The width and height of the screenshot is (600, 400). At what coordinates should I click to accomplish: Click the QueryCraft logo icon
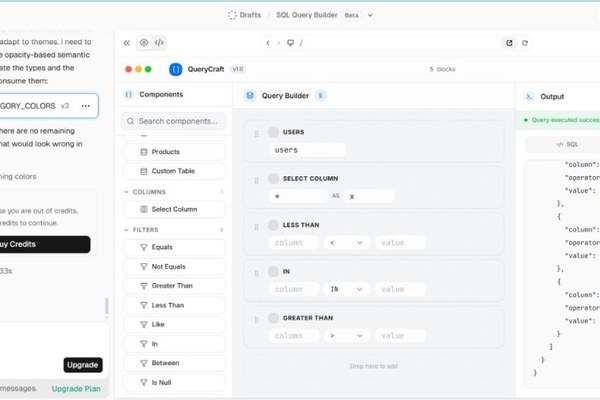coord(176,69)
